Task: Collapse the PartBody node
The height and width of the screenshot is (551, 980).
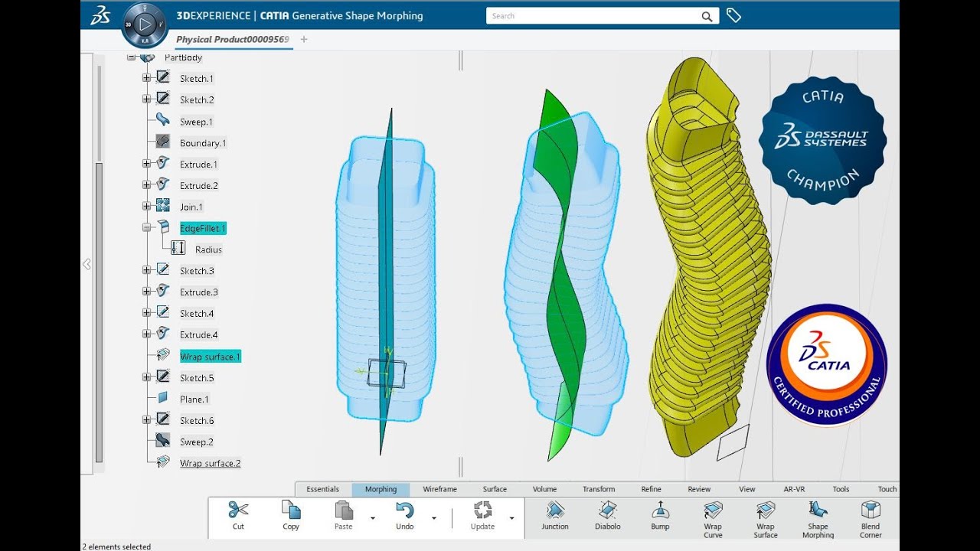Action: [x=131, y=57]
